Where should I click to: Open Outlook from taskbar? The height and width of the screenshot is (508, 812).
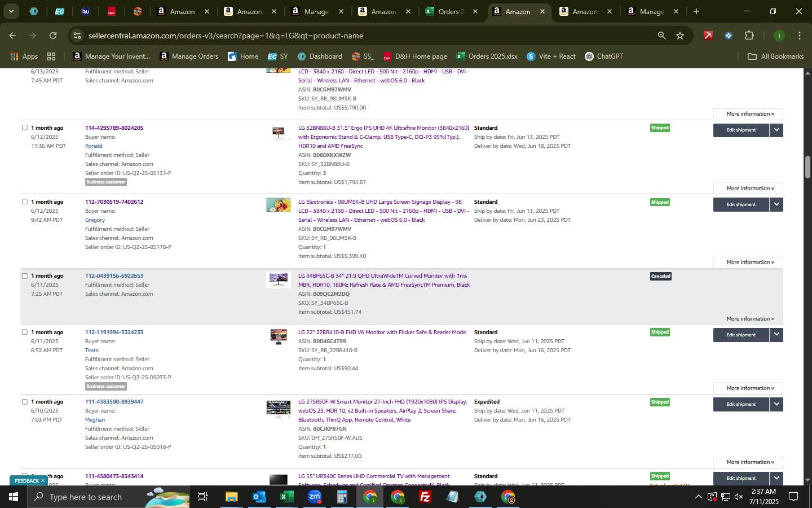259,497
